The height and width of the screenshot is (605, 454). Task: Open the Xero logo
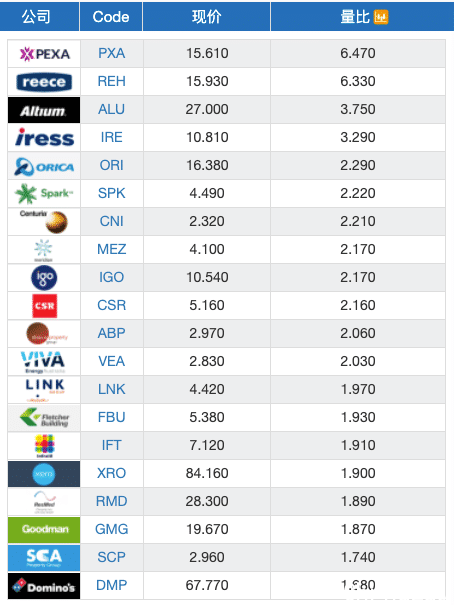point(44,474)
